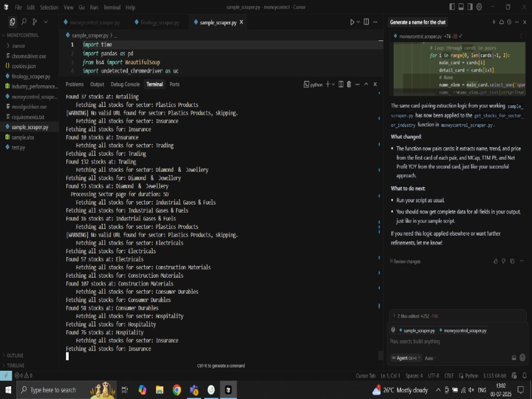This screenshot has width=532, height=399.
Task: Switch to the Debug Console tab
Action: point(125,84)
